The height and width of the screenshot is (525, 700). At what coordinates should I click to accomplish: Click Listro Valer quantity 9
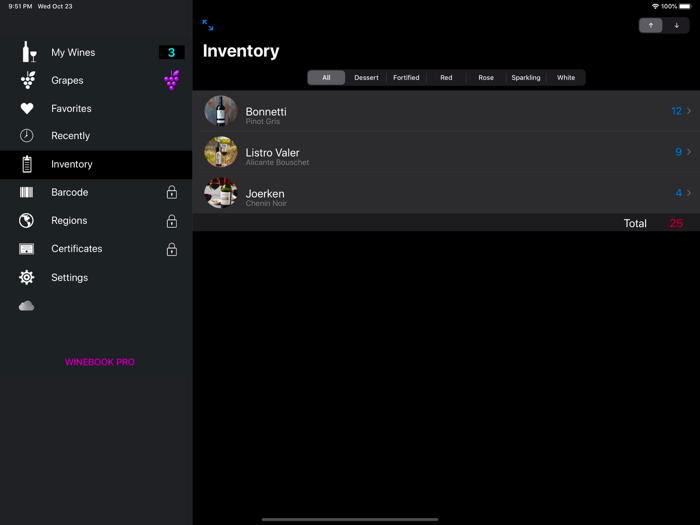tap(679, 152)
